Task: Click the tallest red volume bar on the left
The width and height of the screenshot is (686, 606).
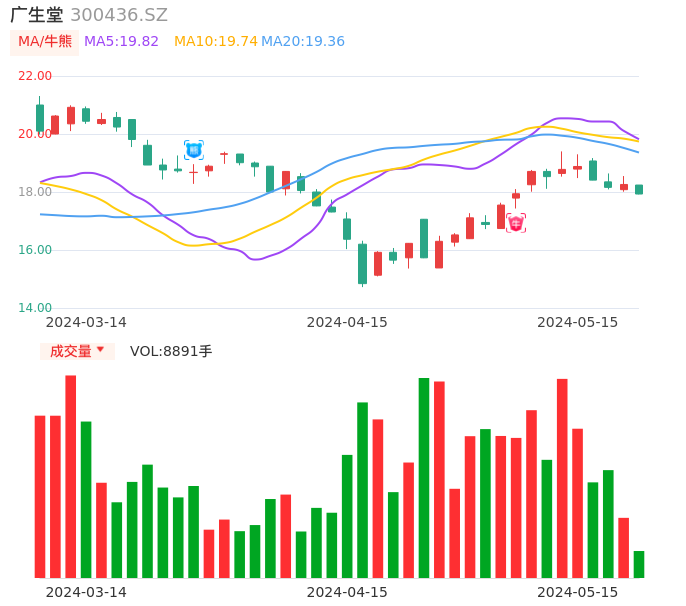Action: click(71, 476)
